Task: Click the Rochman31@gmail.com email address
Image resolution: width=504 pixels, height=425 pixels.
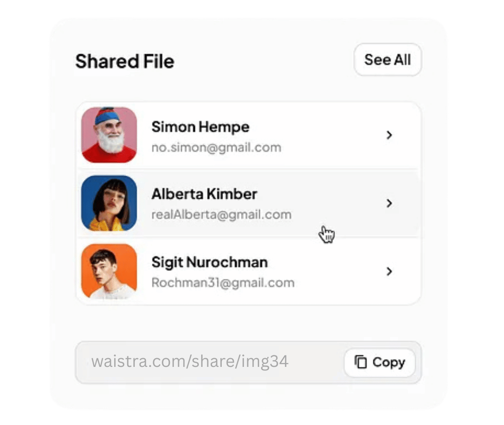Action: 223,283
